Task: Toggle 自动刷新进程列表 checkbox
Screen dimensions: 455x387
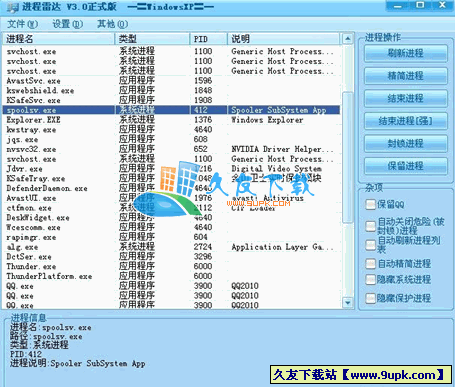Action: (x=370, y=245)
